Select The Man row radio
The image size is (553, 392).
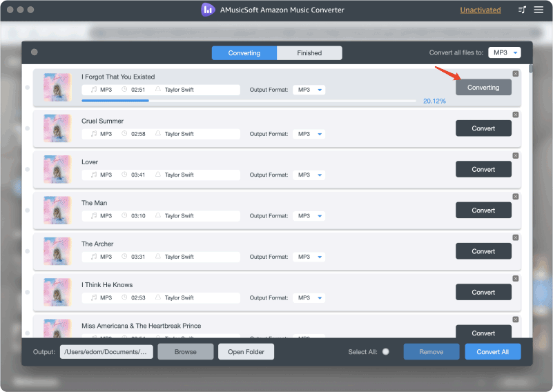[x=27, y=210]
